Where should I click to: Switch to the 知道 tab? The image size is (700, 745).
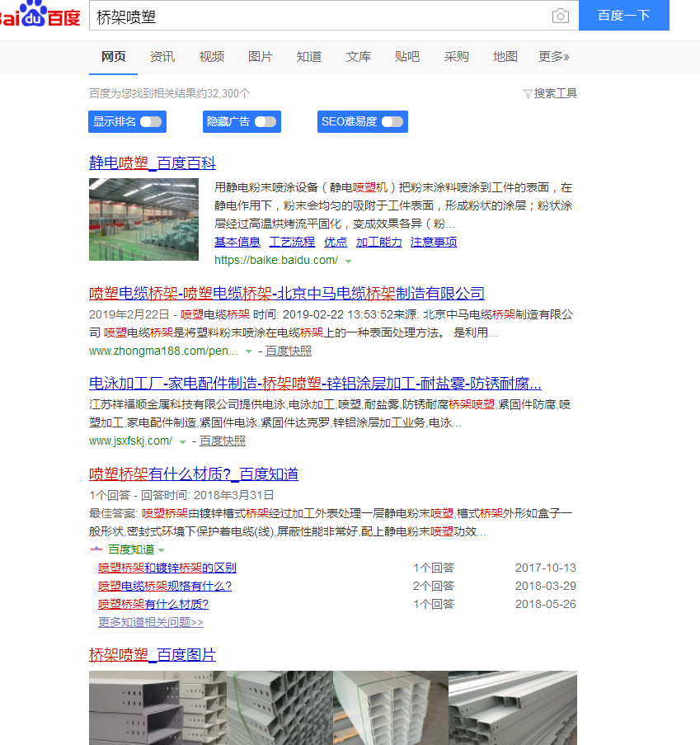[309, 57]
